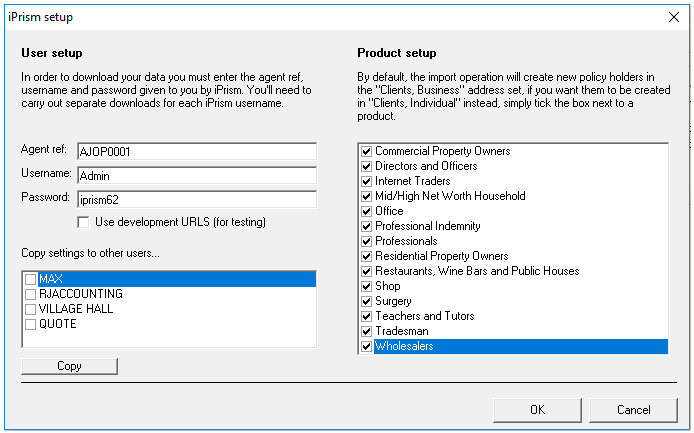The image size is (694, 433).
Task: Uncheck Directors and Officers product
Action: [x=366, y=166]
